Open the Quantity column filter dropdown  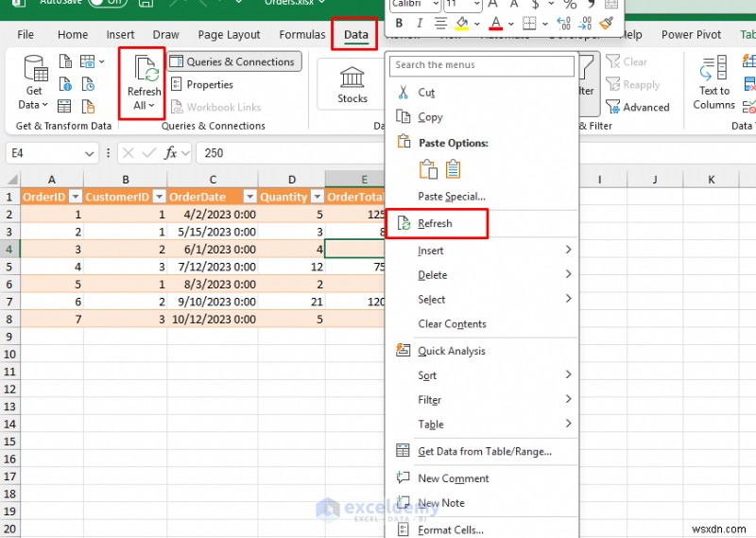(318, 197)
